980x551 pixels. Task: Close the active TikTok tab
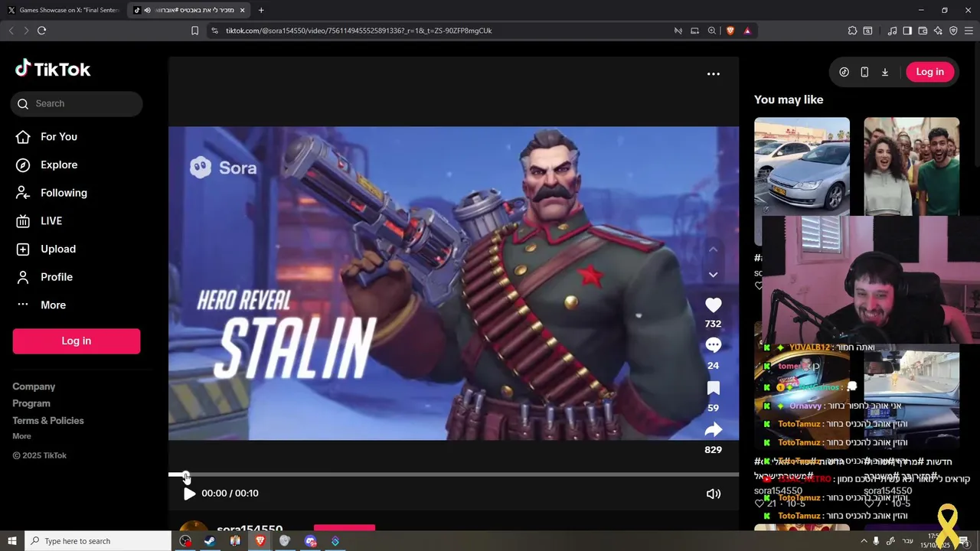pyautogui.click(x=243, y=10)
